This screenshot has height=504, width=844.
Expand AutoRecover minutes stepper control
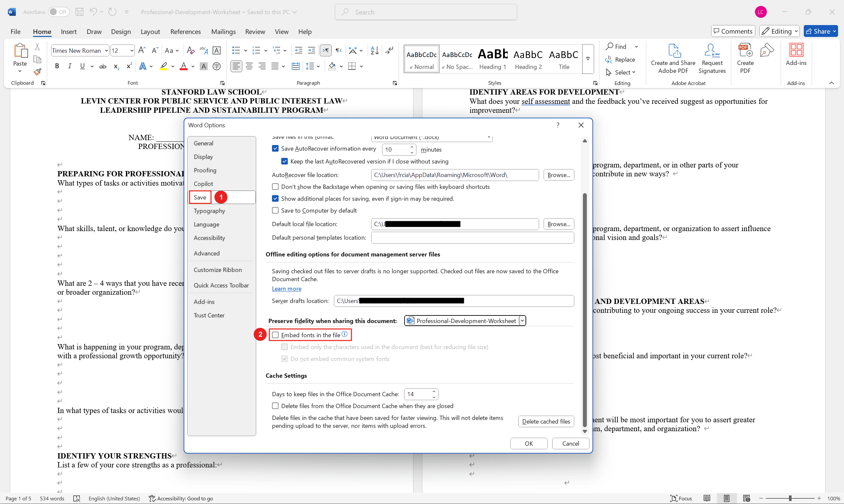click(412, 149)
